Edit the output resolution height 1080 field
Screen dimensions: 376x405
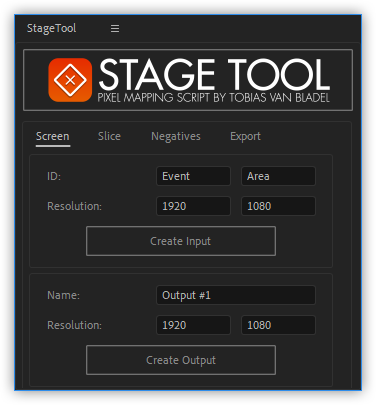click(x=278, y=325)
